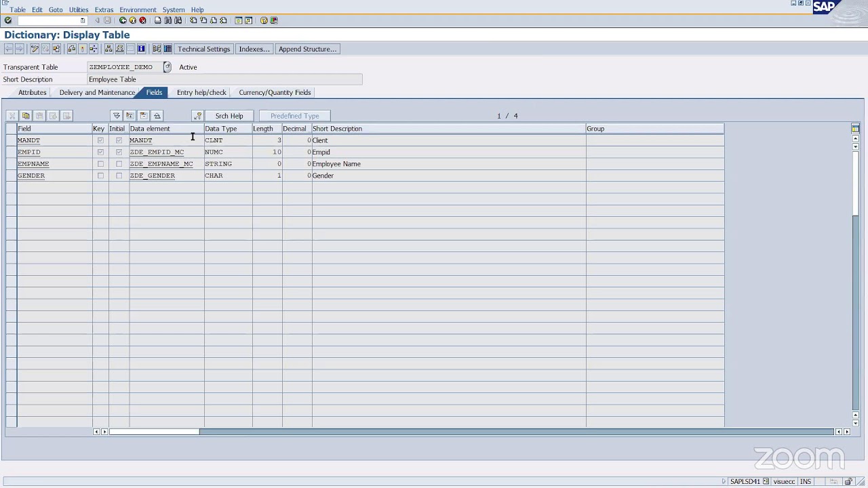Click the ZDE_EMPNAME_MC data element cell
Image resolution: width=868 pixels, height=488 pixels.
(166, 164)
